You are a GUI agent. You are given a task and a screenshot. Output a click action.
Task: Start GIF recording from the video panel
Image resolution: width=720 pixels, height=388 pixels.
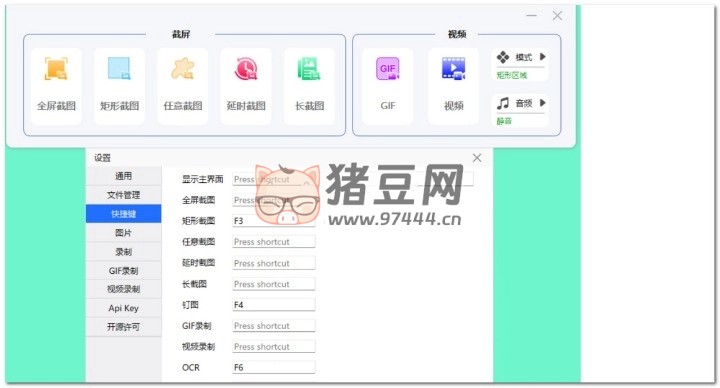point(388,86)
